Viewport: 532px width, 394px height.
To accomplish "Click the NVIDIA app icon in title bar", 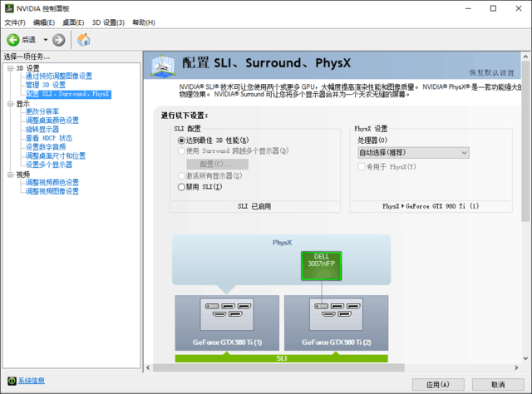I will (9, 8).
